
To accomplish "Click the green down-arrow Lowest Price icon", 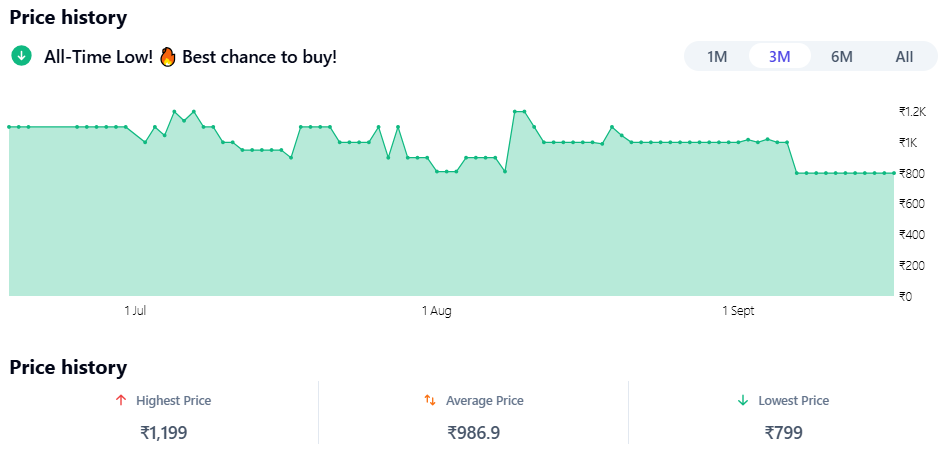I will coord(743,400).
